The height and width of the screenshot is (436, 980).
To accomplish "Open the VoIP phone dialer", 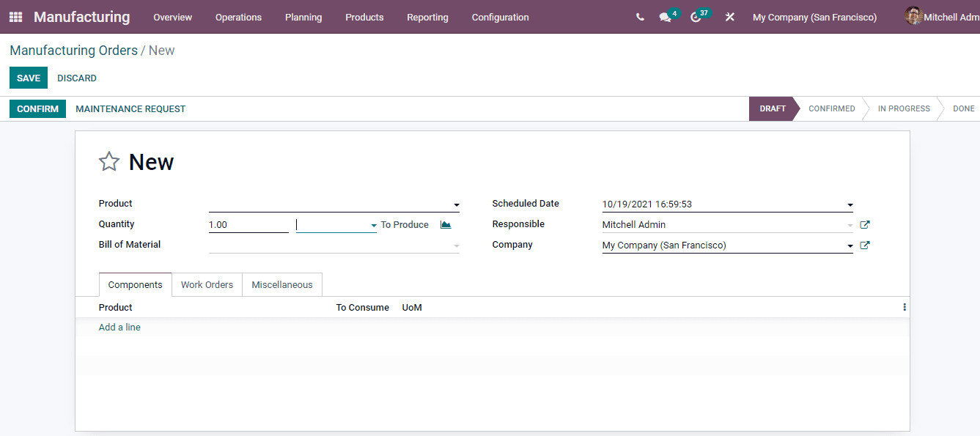I will coord(639,16).
